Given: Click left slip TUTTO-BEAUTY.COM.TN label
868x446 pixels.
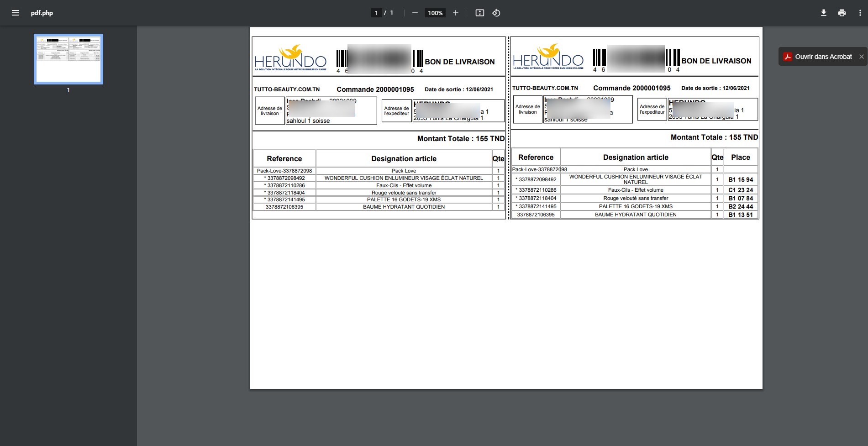Looking at the screenshot, I should 287,89.
